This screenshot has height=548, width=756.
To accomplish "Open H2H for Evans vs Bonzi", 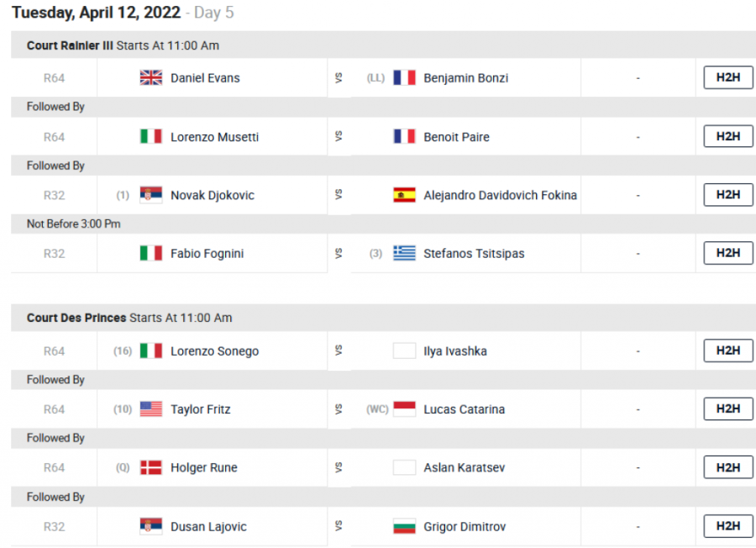I will point(727,77).
